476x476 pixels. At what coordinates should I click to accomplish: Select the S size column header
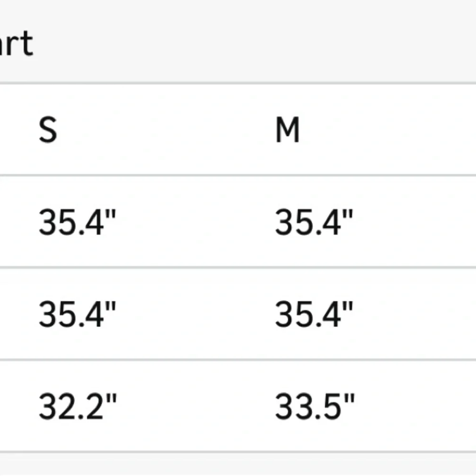[48, 129]
